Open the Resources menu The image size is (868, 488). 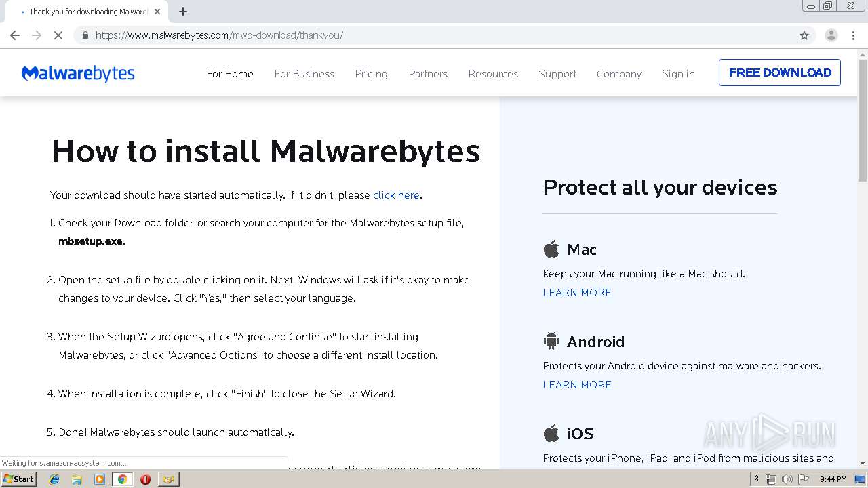coord(493,74)
